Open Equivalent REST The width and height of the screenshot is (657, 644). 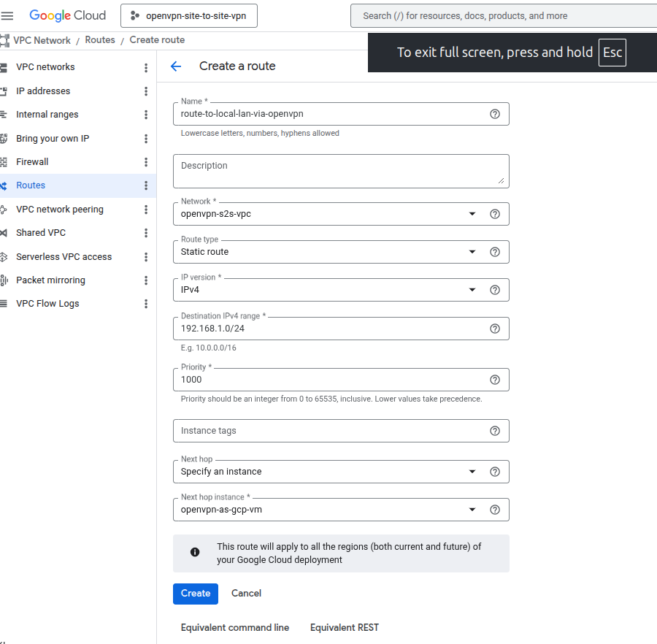345,628
